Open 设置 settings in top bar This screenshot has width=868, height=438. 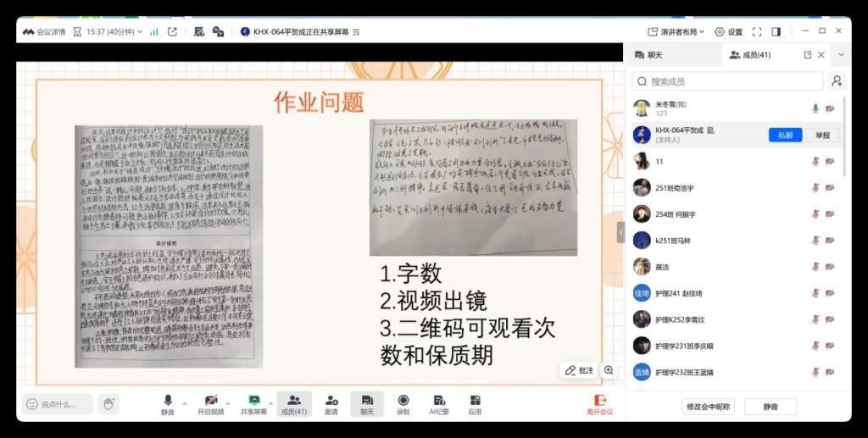click(x=728, y=31)
